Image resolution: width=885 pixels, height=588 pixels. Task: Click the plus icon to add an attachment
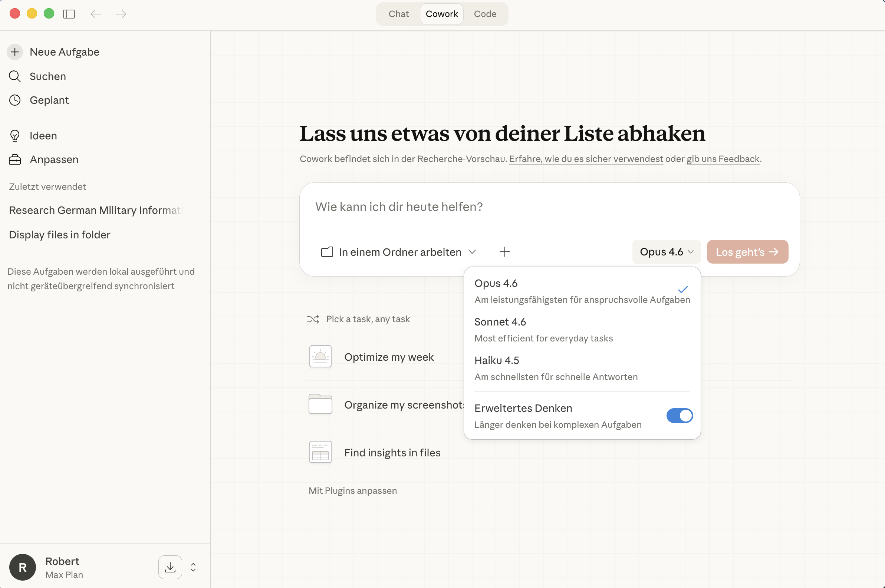pos(504,252)
